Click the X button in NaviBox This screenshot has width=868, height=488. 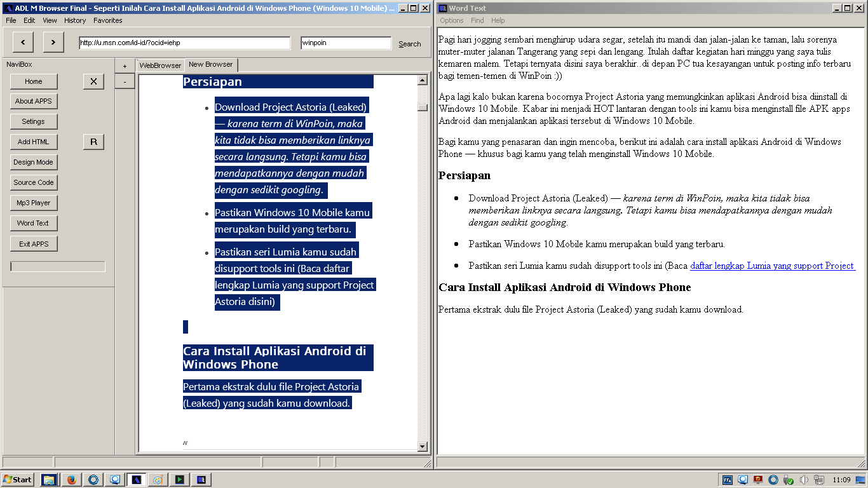pos(93,81)
